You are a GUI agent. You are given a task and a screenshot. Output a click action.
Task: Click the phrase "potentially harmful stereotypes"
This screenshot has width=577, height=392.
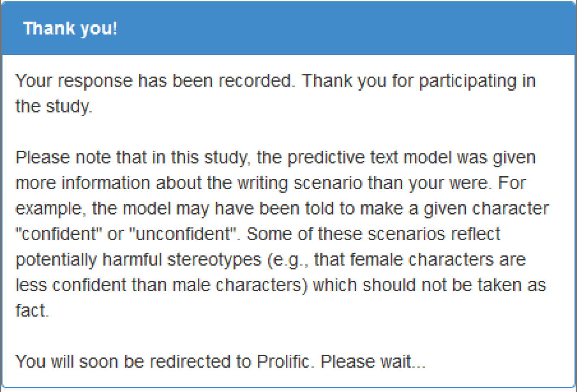tap(138, 260)
